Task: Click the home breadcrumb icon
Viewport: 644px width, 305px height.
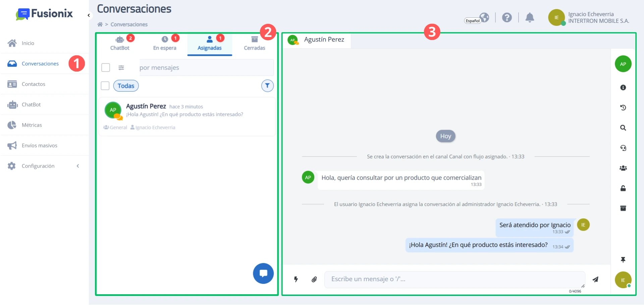Action: [x=100, y=24]
